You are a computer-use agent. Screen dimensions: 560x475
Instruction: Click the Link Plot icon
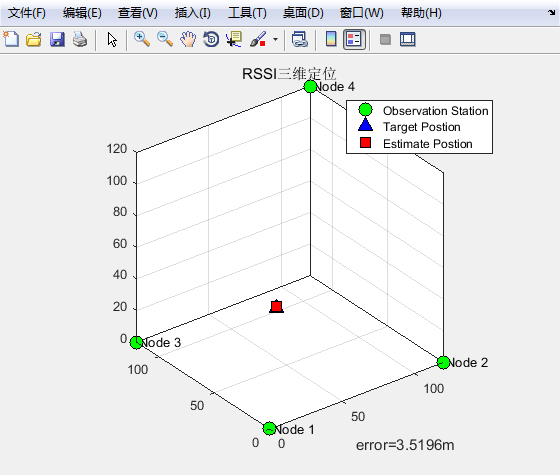point(300,39)
